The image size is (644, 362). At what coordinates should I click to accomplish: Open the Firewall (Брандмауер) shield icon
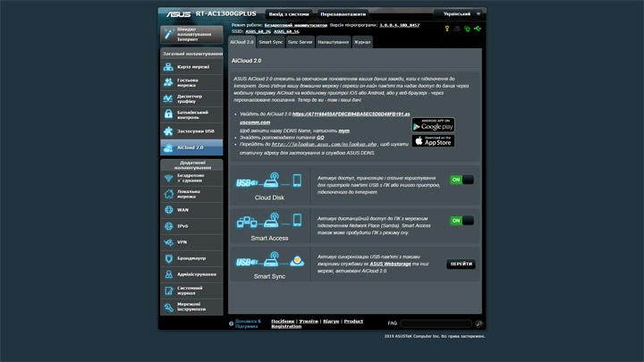point(168,258)
